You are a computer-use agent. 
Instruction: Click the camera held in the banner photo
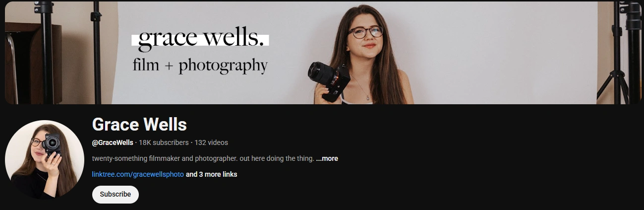click(x=329, y=79)
